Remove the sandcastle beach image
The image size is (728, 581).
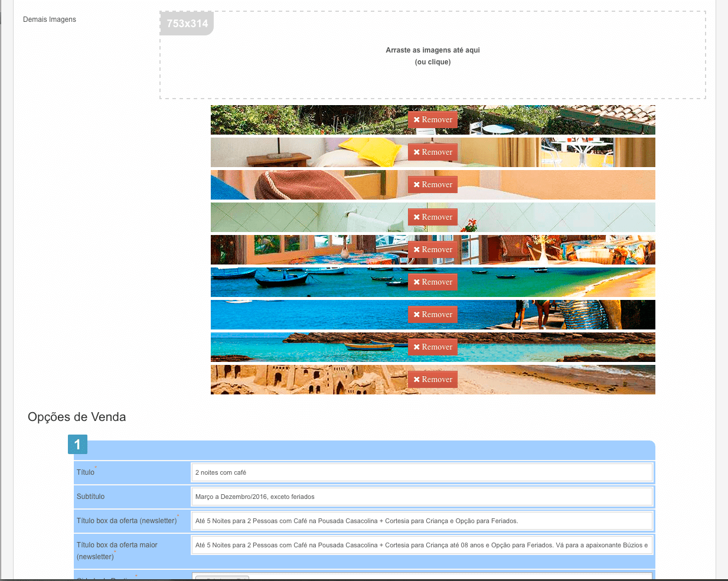[432, 380]
